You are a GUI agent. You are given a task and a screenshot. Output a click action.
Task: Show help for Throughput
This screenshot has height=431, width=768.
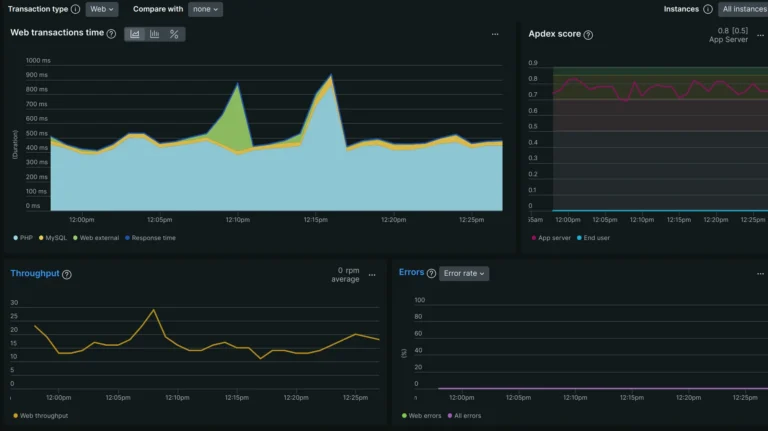pos(67,274)
